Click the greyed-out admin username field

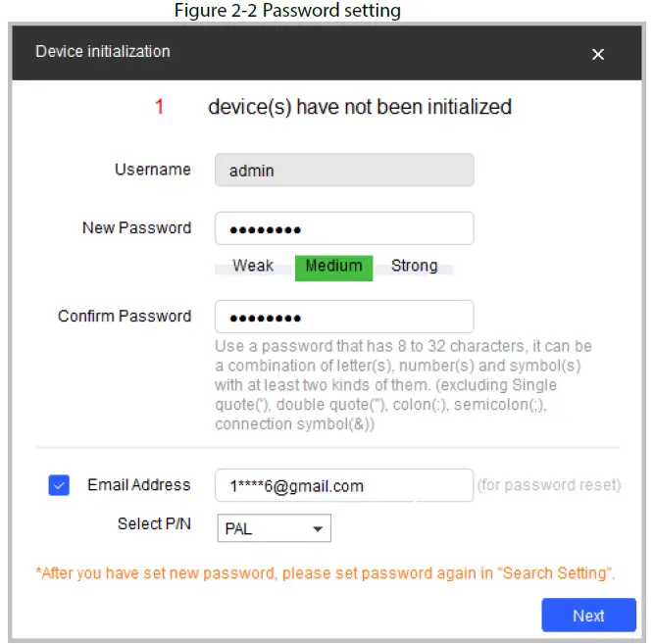[x=344, y=170]
